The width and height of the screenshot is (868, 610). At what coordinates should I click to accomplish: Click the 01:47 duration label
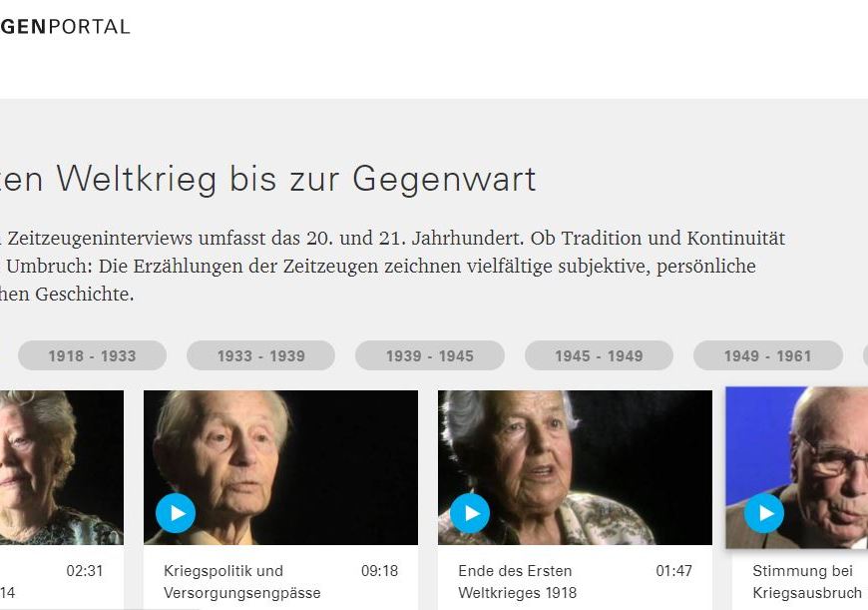click(673, 571)
